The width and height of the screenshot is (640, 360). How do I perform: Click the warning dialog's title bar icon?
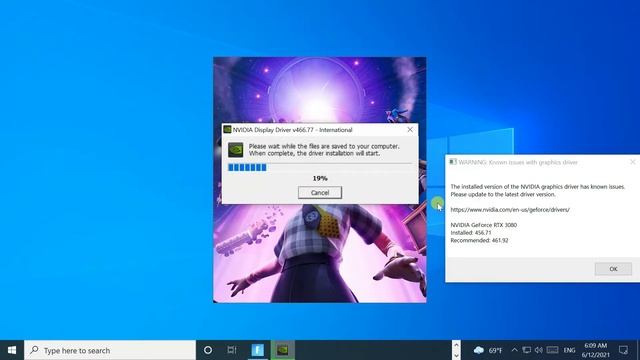453,162
